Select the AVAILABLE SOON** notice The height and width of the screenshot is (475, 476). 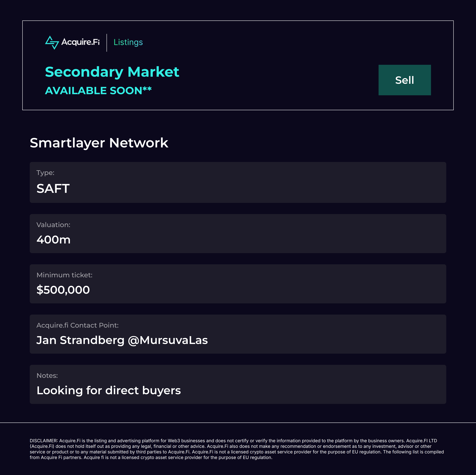tap(98, 90)
